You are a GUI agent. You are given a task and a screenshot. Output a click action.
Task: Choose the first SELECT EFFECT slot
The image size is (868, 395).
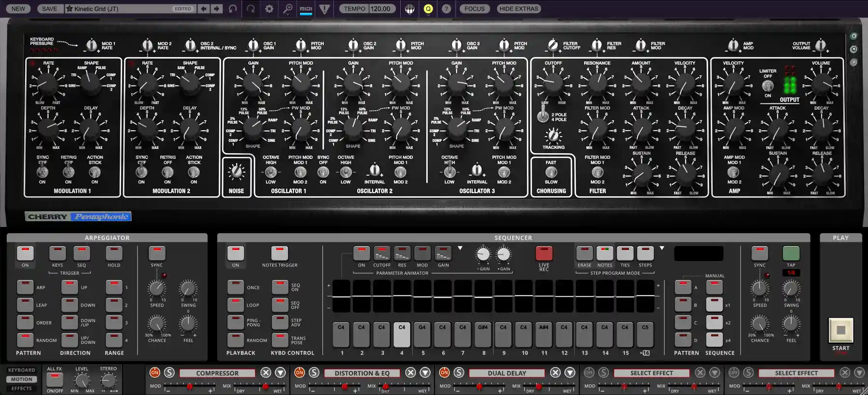pos(651,373)
